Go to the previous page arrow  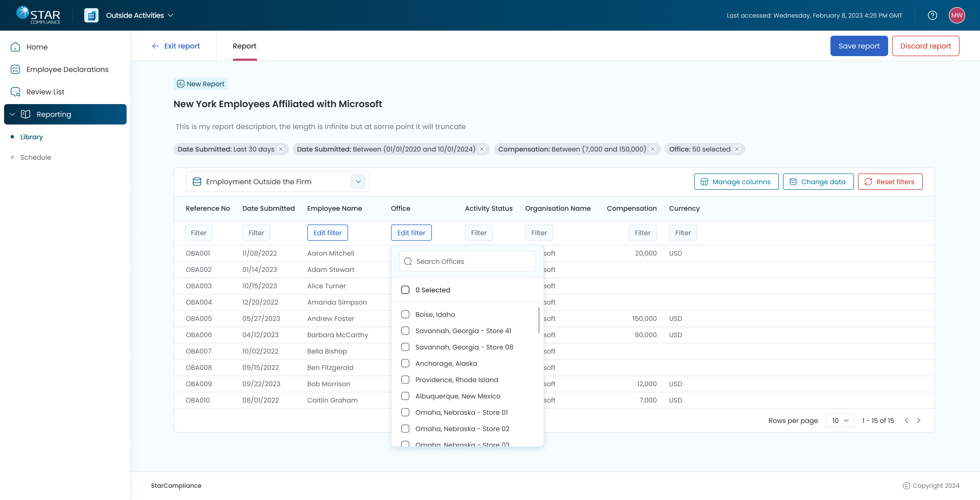pos(906,420)
